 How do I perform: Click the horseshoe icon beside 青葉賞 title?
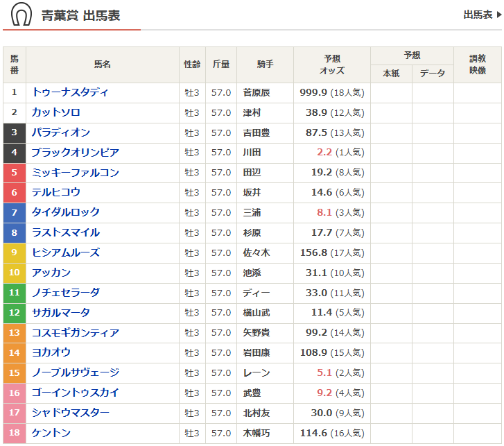pyautogui.click(x=22, y=15)
